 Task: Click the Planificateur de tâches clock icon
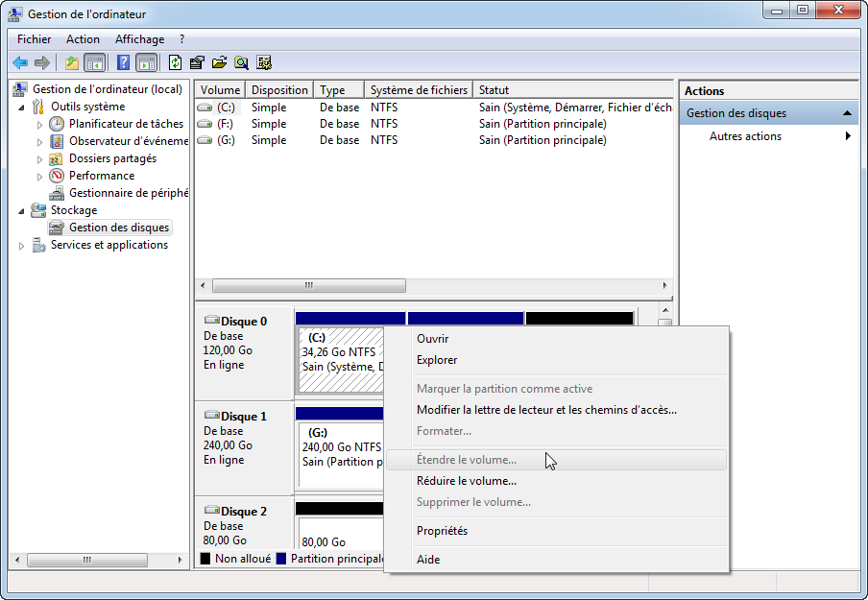pyautogui.click(x=57, y=124)
